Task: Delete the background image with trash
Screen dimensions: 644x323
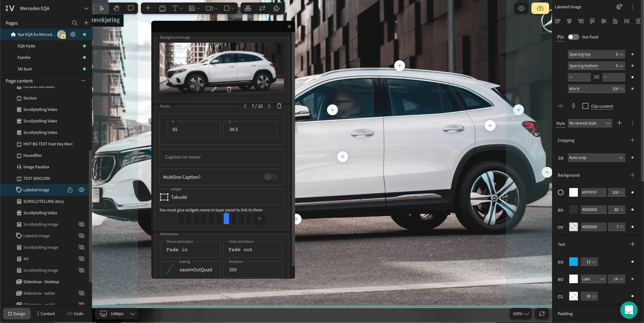Action: (229, 89)
